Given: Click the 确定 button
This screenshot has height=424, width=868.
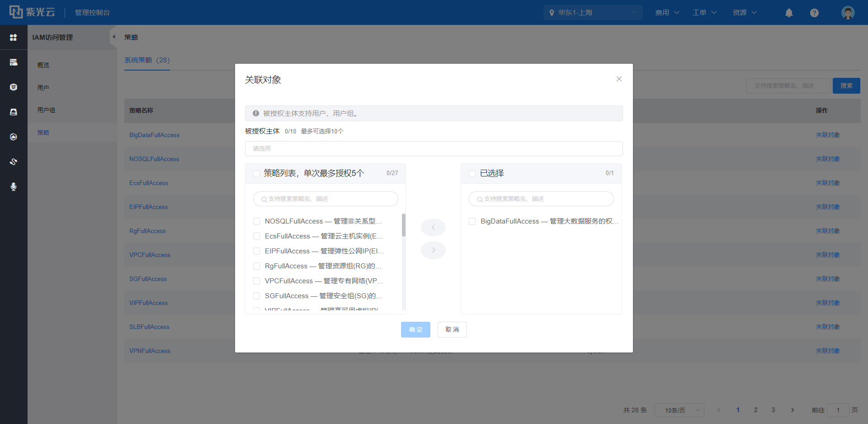Looking at the screenshot, I should [x=415, y=329].
